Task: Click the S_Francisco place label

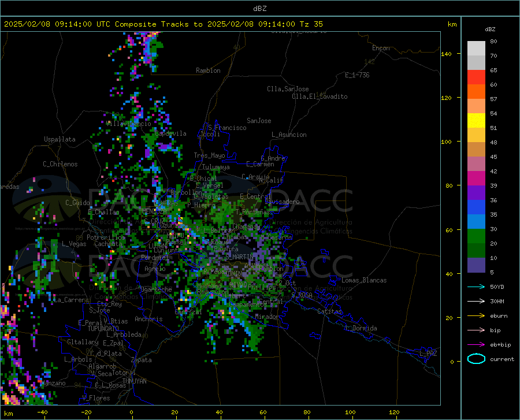Action: click(227, 128)
